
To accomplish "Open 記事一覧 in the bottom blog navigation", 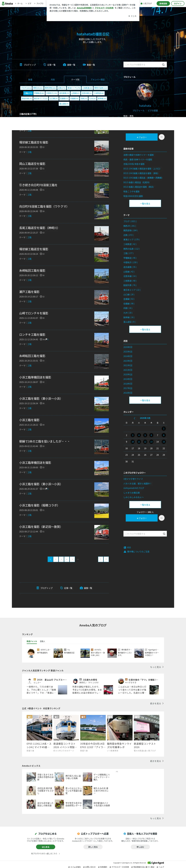I will (66, 588).
